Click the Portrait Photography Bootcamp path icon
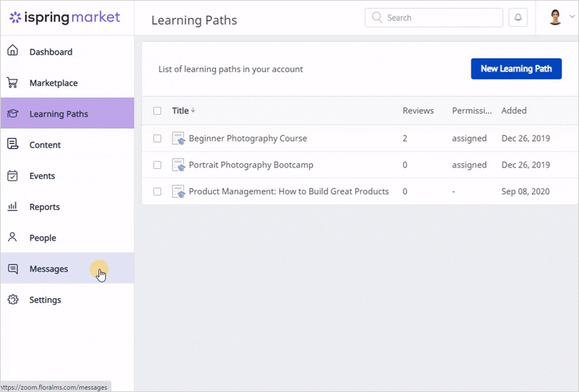This screenshot has width=579, height=392. pyautogui.click(x=178, y=165)
